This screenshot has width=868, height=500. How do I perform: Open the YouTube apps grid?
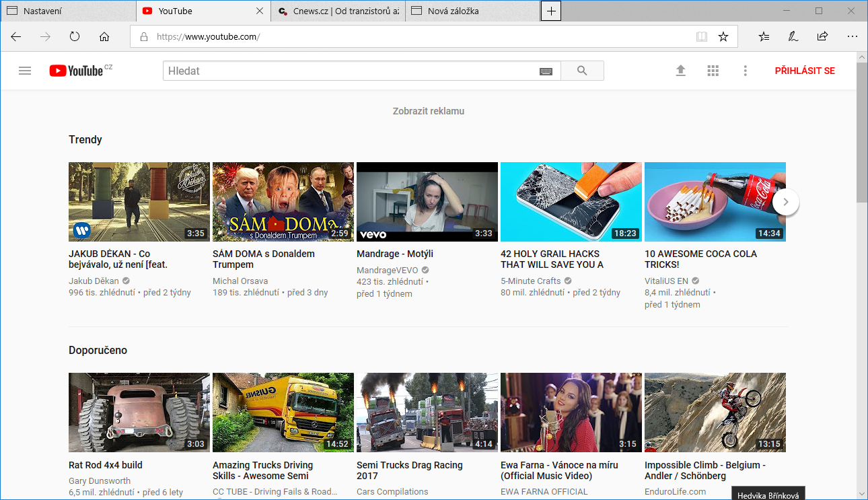point(713,71)
